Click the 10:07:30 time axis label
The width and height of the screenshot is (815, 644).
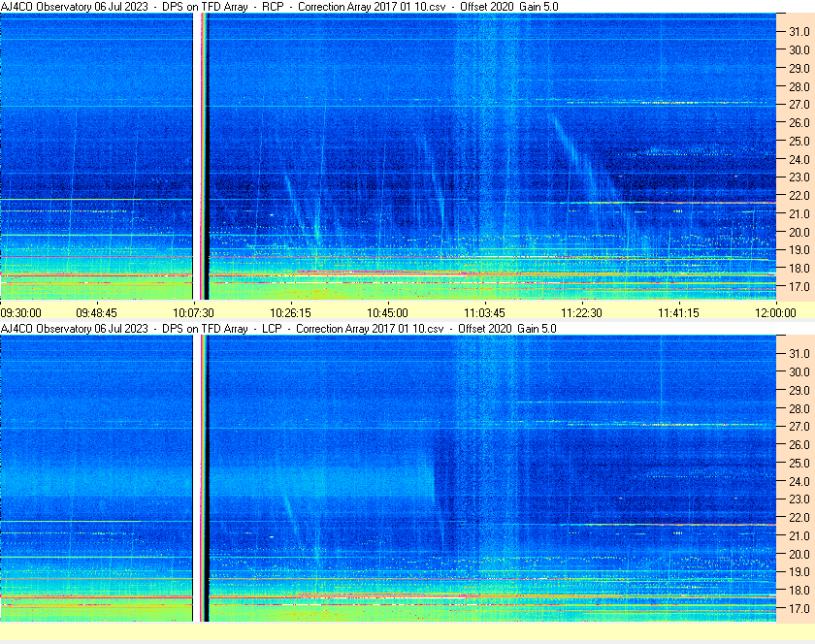[x=193, y=313]
